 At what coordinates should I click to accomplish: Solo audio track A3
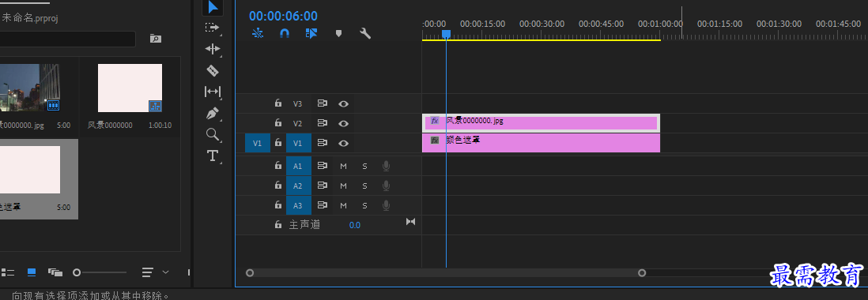click(x=364, y=205)
